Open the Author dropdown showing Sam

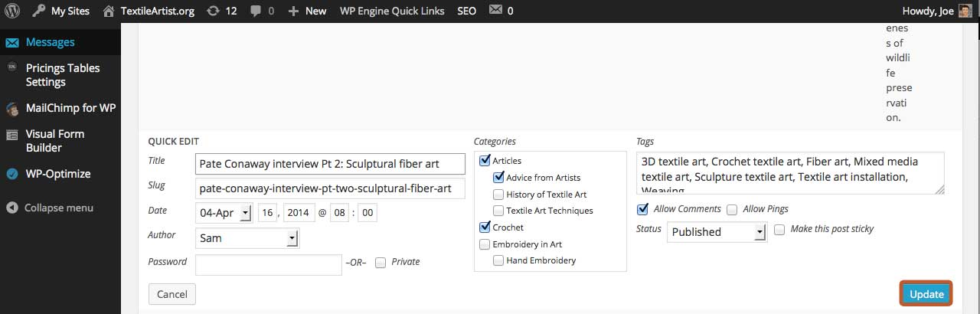[247, 237]
